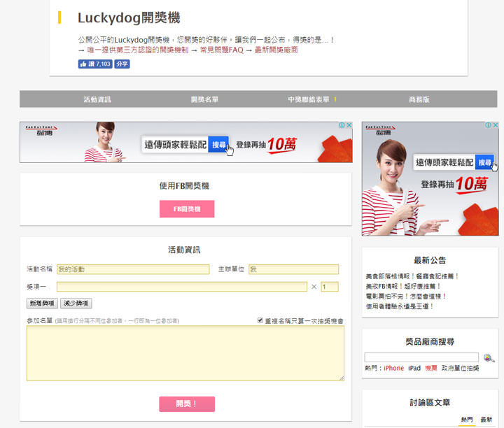
Task: Focus the 獎品廠商搜尋 search box
Action: coord(421,357)
